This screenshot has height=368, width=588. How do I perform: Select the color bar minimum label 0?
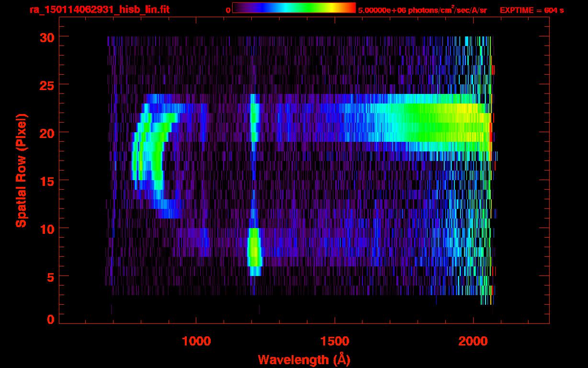point(228,10)
